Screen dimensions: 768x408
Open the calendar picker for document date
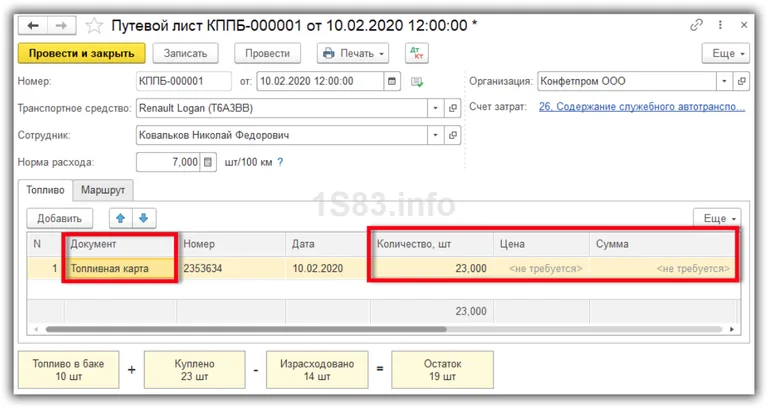pos(392,82)
